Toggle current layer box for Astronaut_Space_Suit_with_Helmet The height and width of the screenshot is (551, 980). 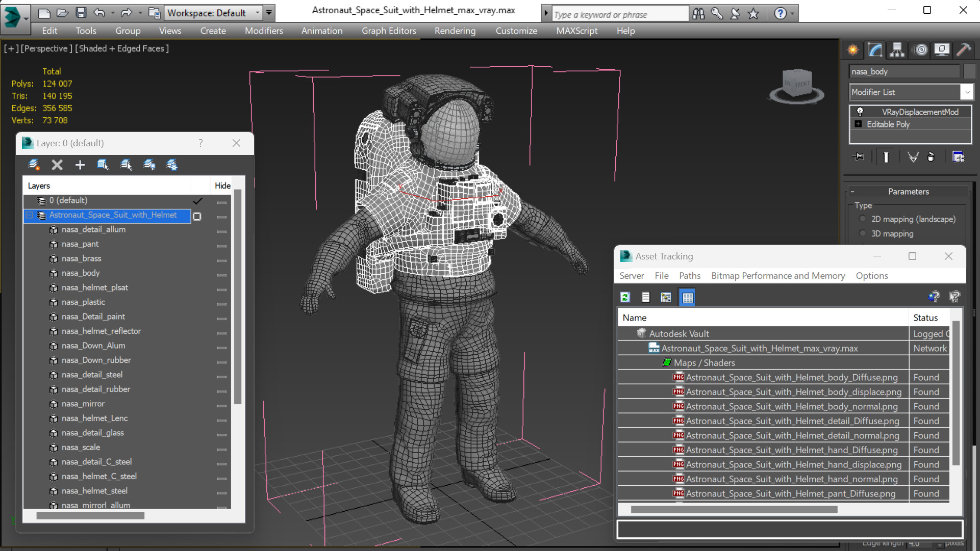tap(197, 216)
